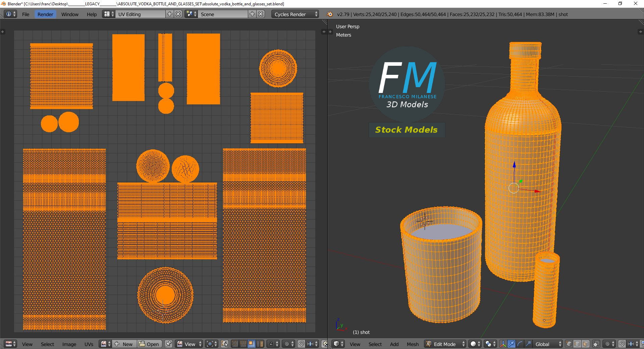The image size is (644, 349).
Task: Open the Cycles Render engine dropdown
Action: point(295,14)
